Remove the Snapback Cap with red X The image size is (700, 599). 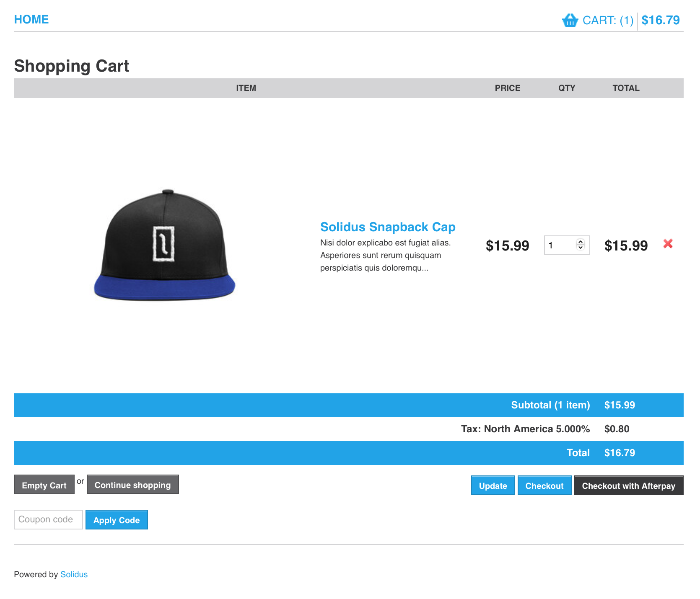pyautogui.click(x=668, y=244)
